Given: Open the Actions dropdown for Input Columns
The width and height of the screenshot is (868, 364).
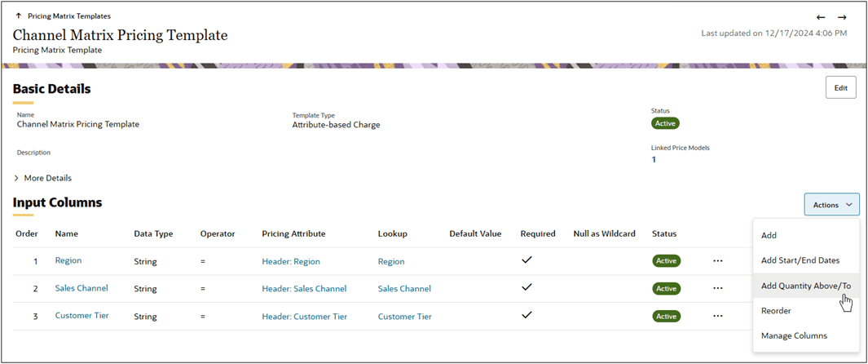Looking at the screenshot, I should 831,204.
